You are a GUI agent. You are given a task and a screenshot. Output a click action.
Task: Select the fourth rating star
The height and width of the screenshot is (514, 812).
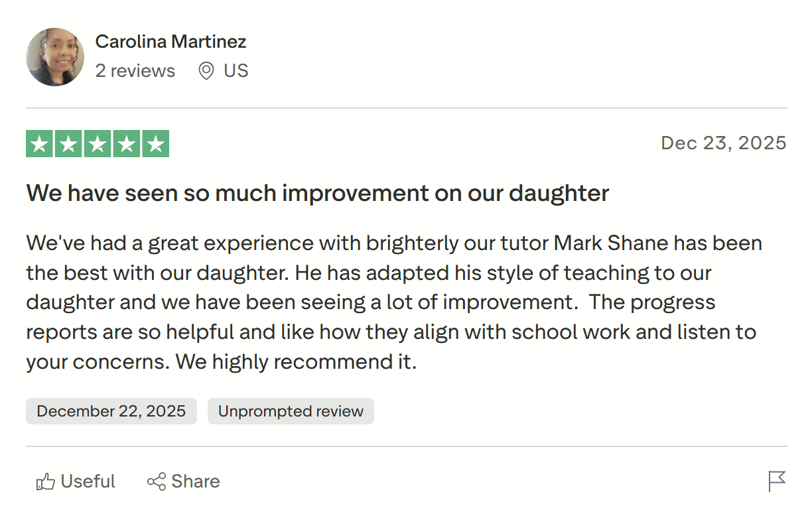pyautogui.click(x=127, y=144)
